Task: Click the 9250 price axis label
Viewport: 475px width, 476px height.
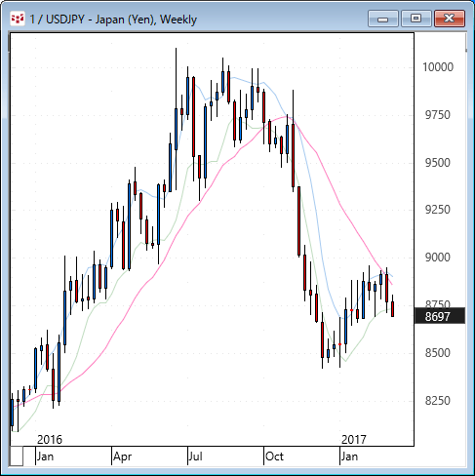Action: click(x=438, y=210)
